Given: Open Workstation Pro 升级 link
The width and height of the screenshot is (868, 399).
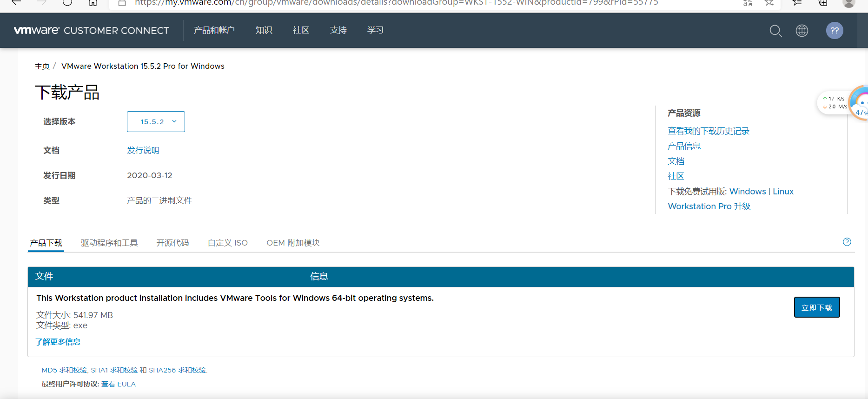Looking at the screenshot, I should (709, 206).
